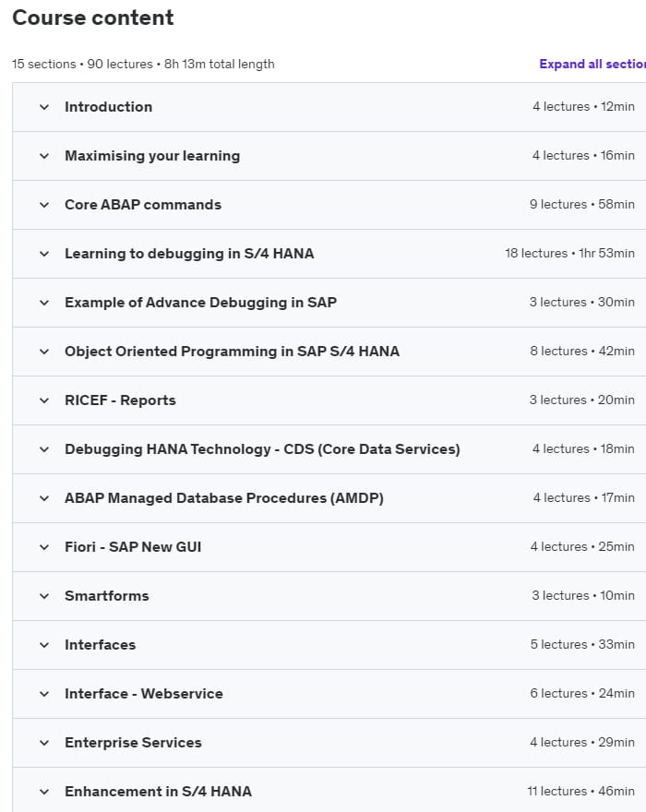Click '5 lectures • 33min' text
Image resolution: width=646 pixels, height=812 pixels.
[582, 645]
